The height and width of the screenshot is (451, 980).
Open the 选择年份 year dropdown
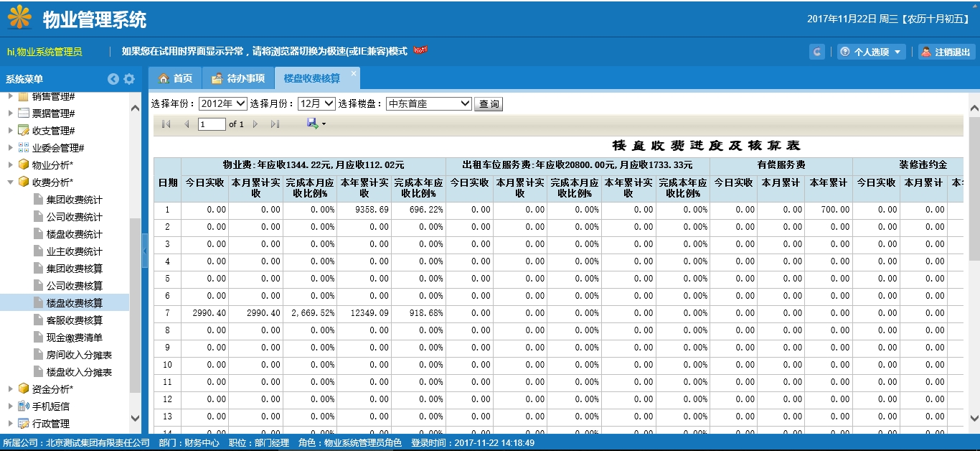(x=223, y=104)
